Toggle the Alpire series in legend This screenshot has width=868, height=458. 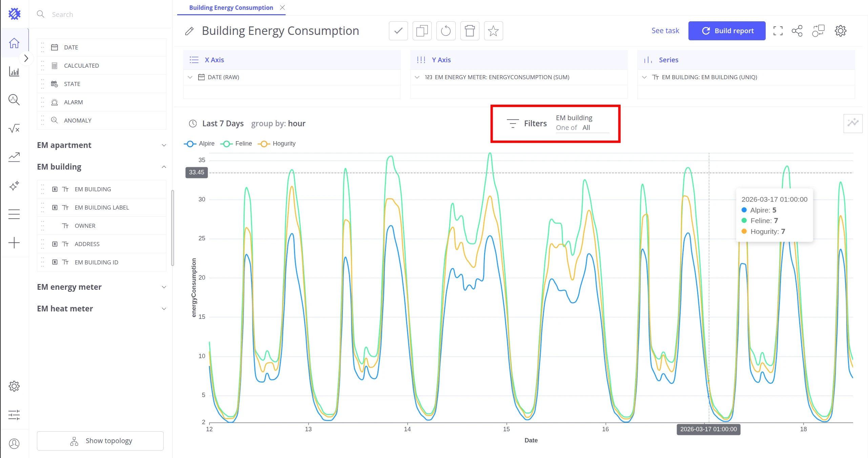pos(199,144)
